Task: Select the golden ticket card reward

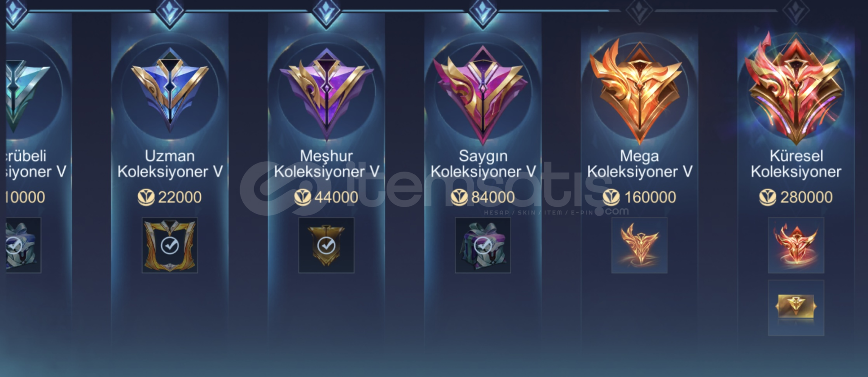Action: click(x=796, y=307)
